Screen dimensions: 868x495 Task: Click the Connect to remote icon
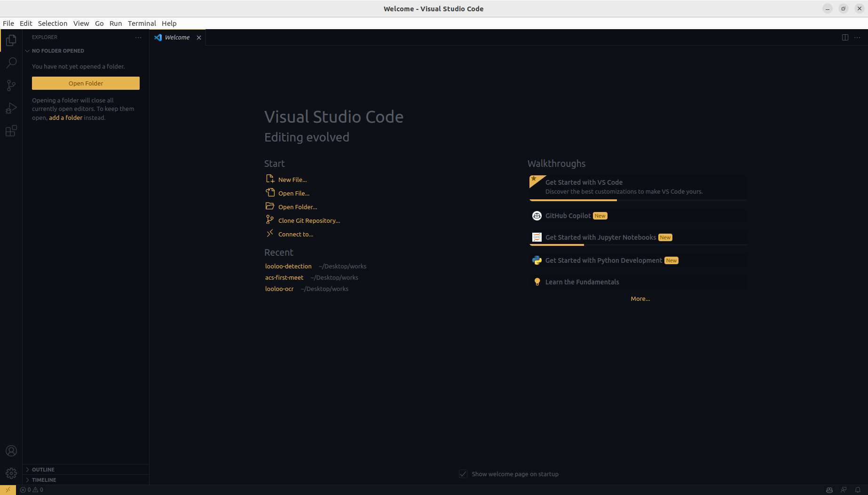coord(270,234)
